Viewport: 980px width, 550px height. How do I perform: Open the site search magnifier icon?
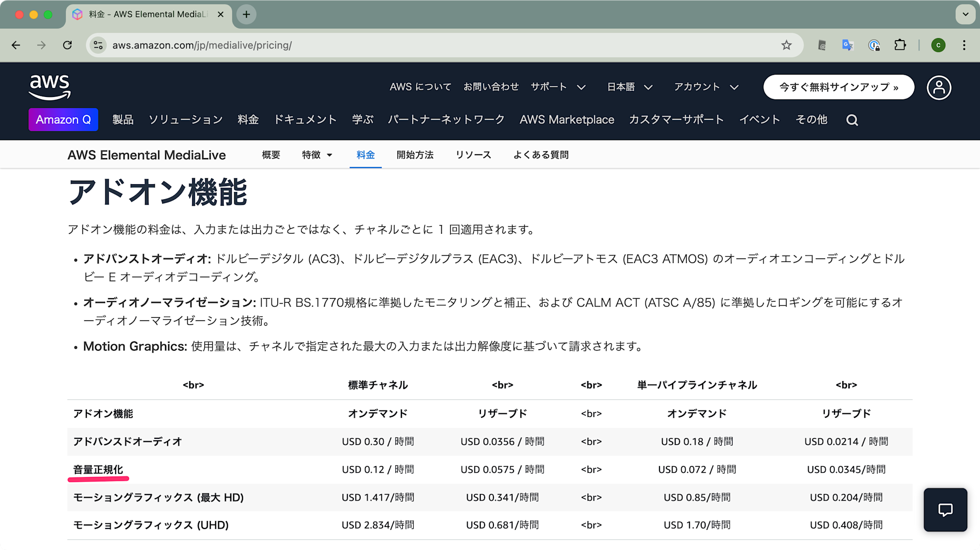(x=852, y=120)
